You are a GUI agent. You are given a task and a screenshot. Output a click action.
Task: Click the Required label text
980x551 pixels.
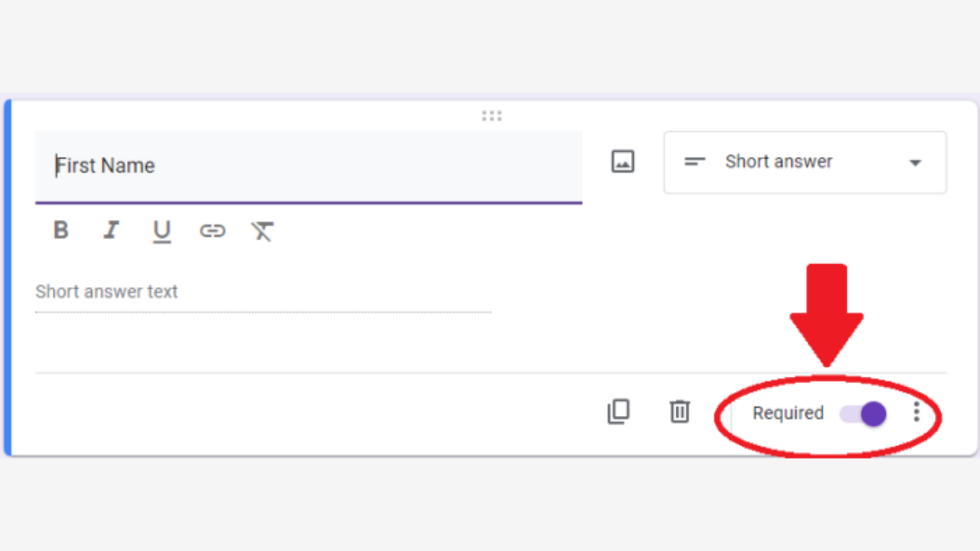(788, 414)
